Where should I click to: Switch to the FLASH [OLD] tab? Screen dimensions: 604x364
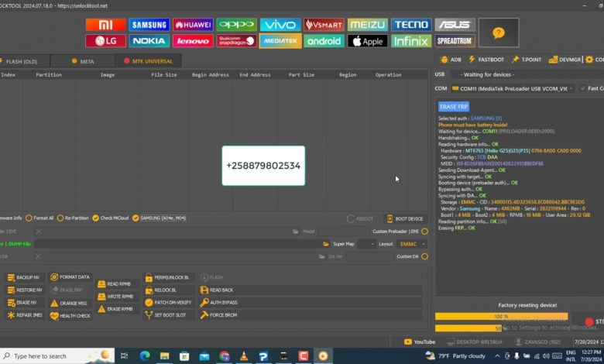22,61
